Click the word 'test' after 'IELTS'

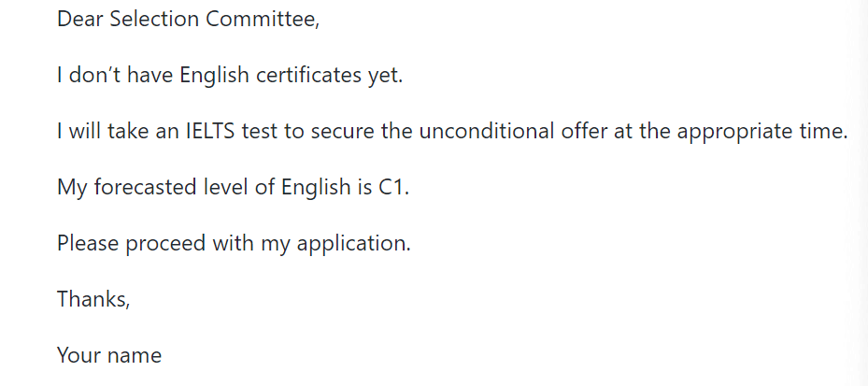pos(260,132)
